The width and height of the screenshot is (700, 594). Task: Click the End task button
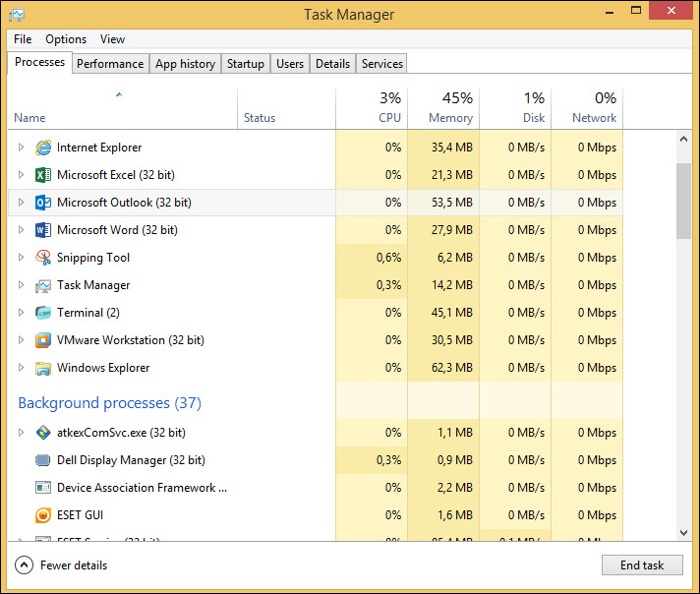click(x=642, y=565)
